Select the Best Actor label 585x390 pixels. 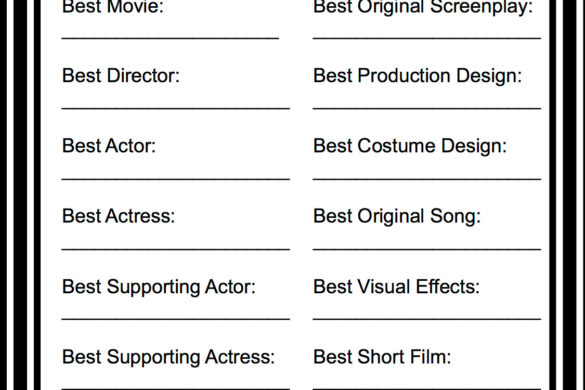(x=109, y=146)
